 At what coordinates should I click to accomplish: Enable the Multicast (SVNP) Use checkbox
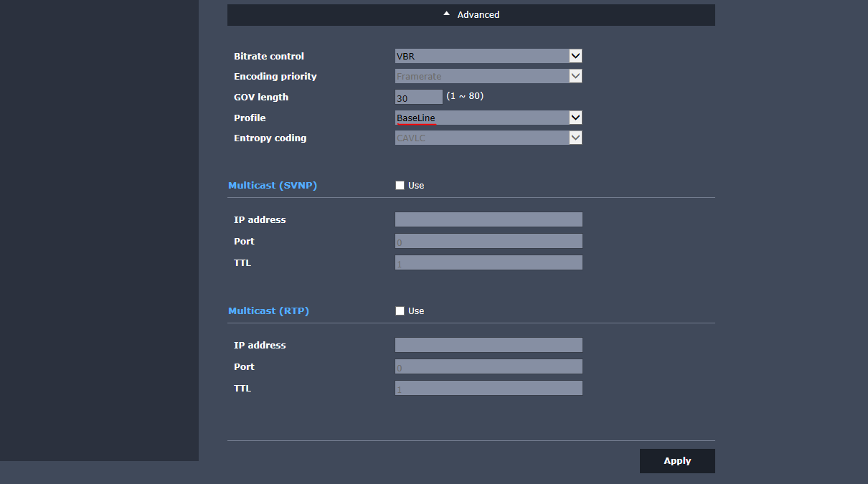(400, 186)
